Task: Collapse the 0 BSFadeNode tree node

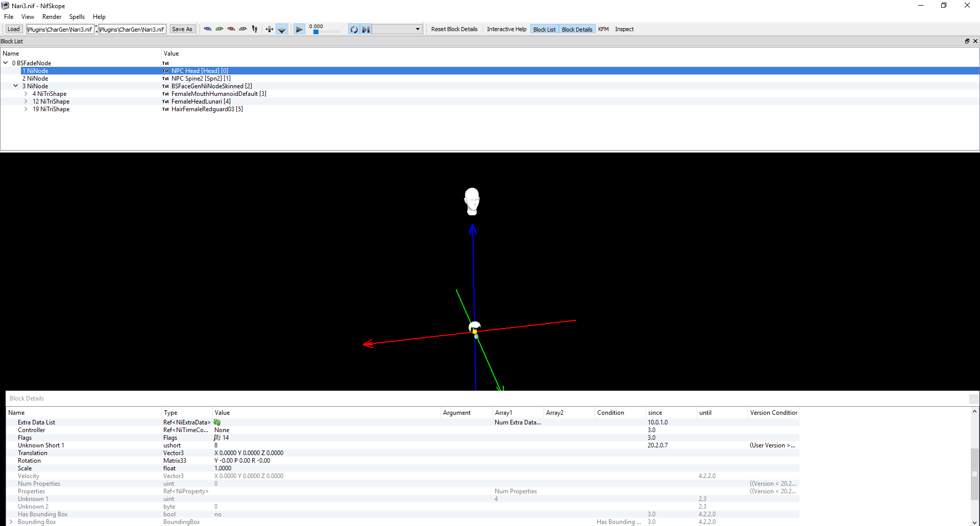Action: click(6, 63)
